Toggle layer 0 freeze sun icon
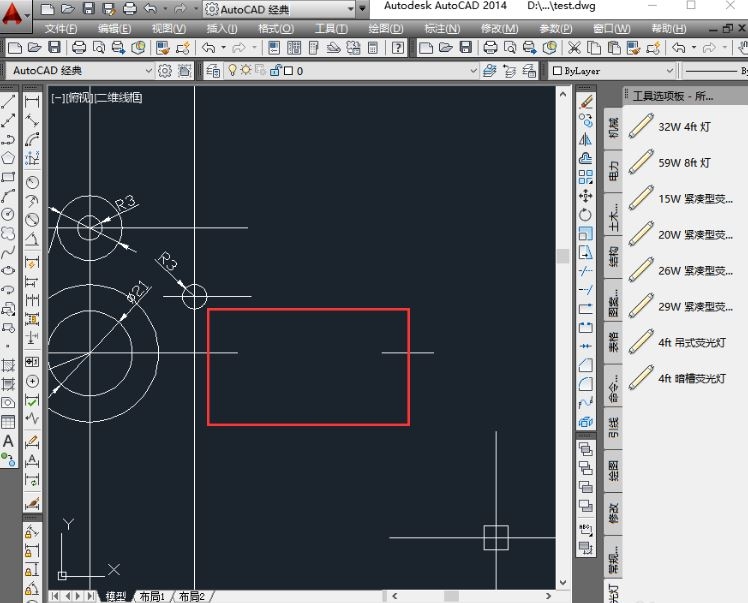The width and height of the screenshot is (748, 603). point(246,70)
